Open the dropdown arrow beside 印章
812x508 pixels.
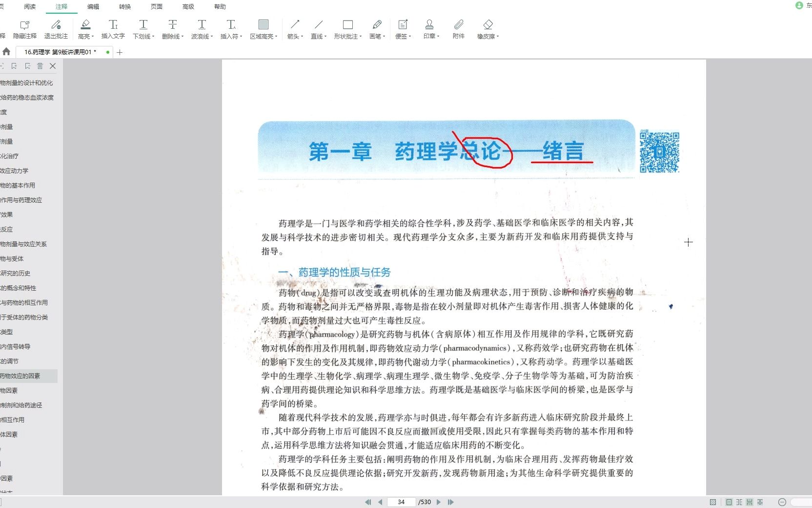[438, 37]
